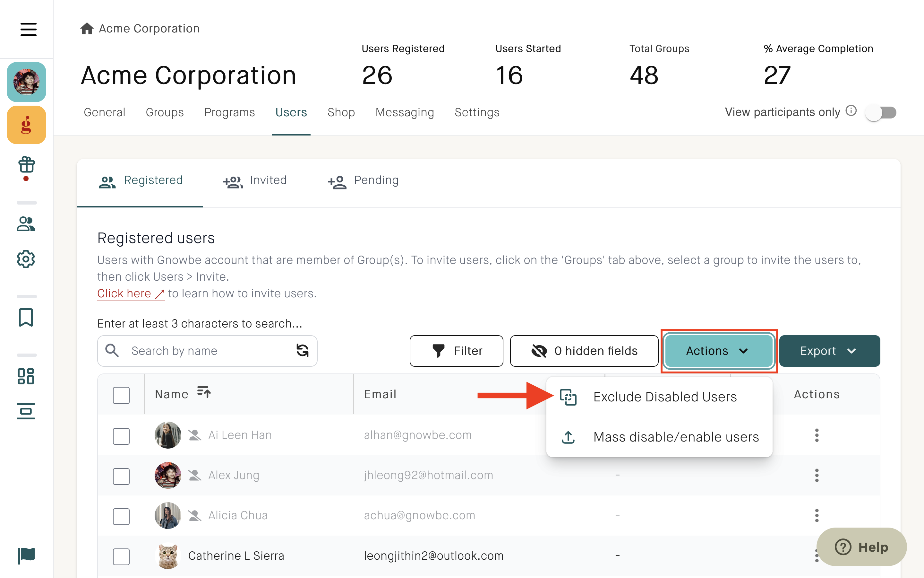This screenshot has height=578, width=924.
Task: Open row menu for Alicia Chua
Action: (x=817, y=515)
